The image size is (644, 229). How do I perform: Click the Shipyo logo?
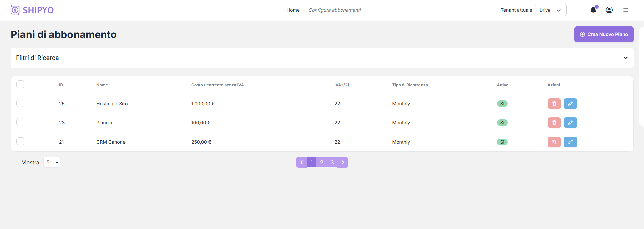32,10
